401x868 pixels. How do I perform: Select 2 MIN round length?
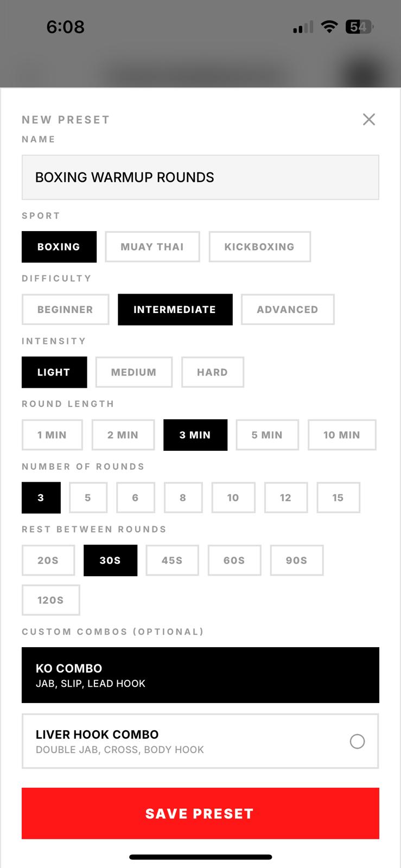(x=123, y=435)
